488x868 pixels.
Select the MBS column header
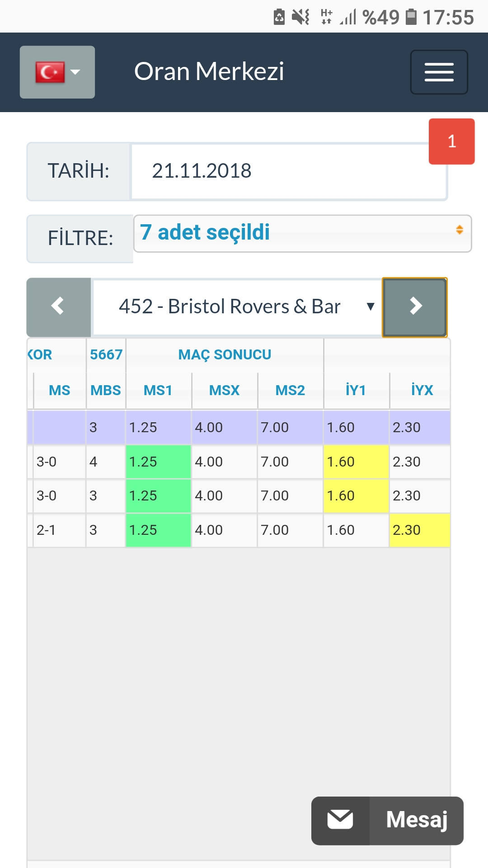point(106,390)
